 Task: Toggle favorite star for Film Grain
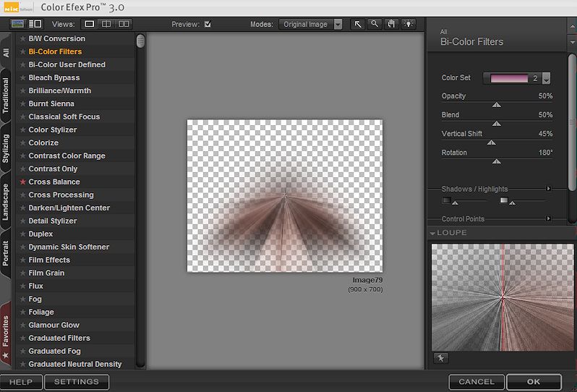[x=22, y=273]
